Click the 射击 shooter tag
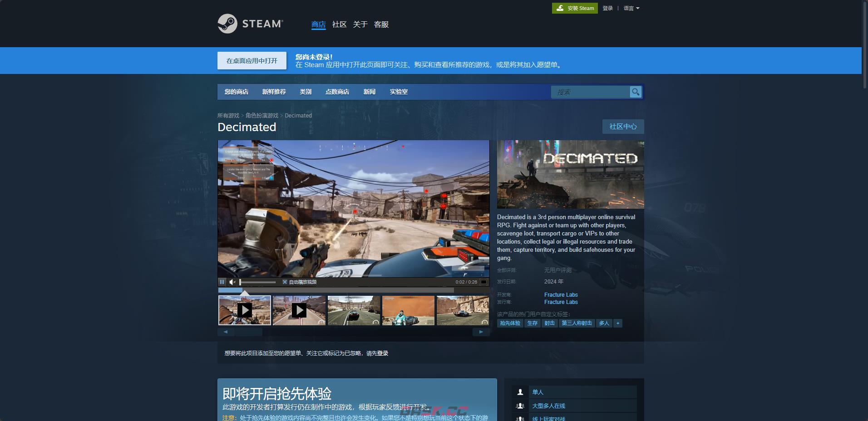The width and height of the screenshot is (868, 421). (x=550, y=323)
